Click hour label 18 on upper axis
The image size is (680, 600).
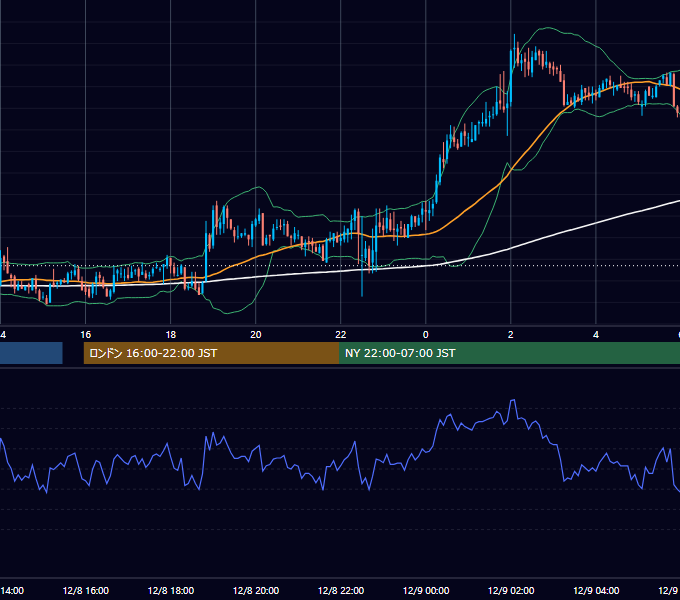tap(171, 335)
